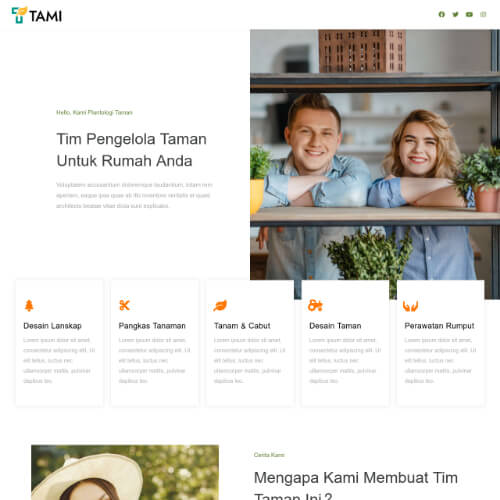Click the grass icon above Perawatan Rumput
The height and width of the screenshot is (500, 500).
410,306
